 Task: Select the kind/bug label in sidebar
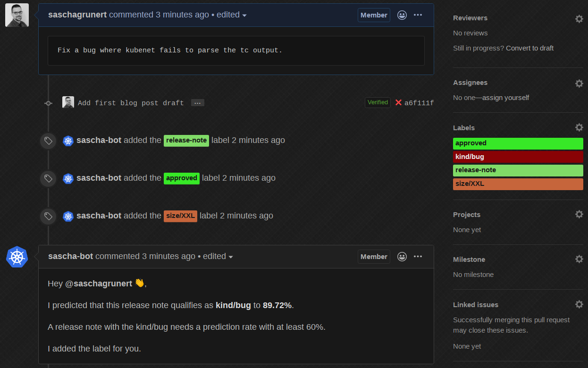pyautogui.click(x=518, y=157)
